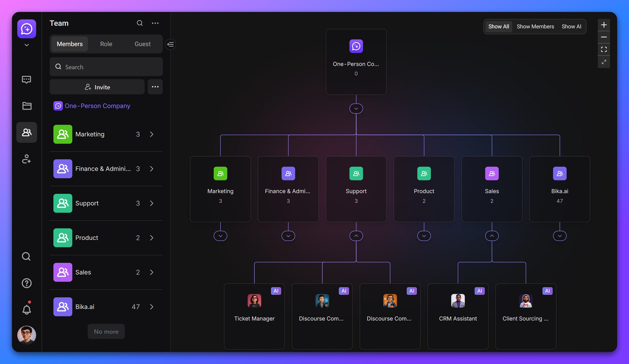Click the add AI agent sidebar icon

(27, 159)
